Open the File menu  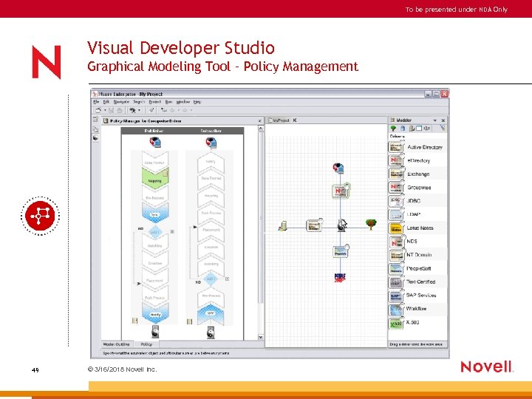[x=96, y=102]
